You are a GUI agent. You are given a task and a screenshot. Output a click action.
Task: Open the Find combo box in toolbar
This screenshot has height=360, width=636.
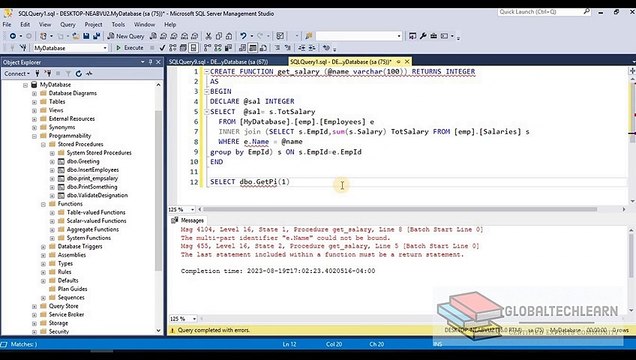359,36
